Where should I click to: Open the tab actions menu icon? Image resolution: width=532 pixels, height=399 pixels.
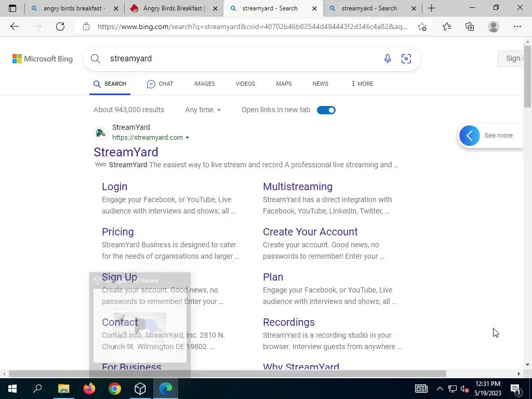(12, 8)
